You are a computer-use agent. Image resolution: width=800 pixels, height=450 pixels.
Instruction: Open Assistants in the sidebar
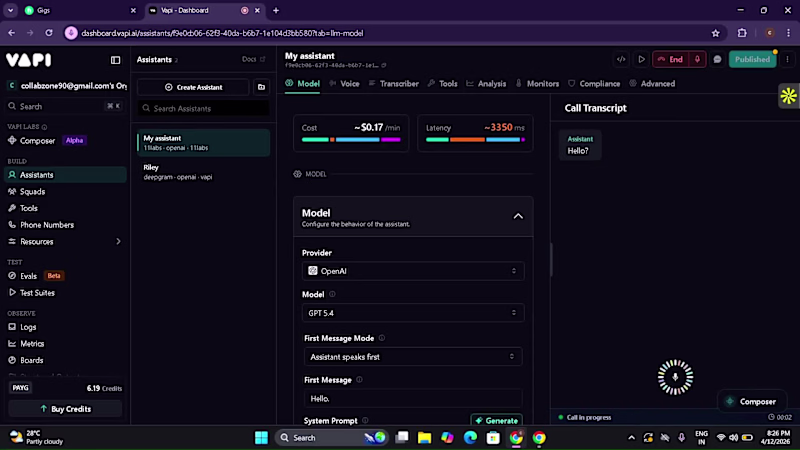pos(65,174)
